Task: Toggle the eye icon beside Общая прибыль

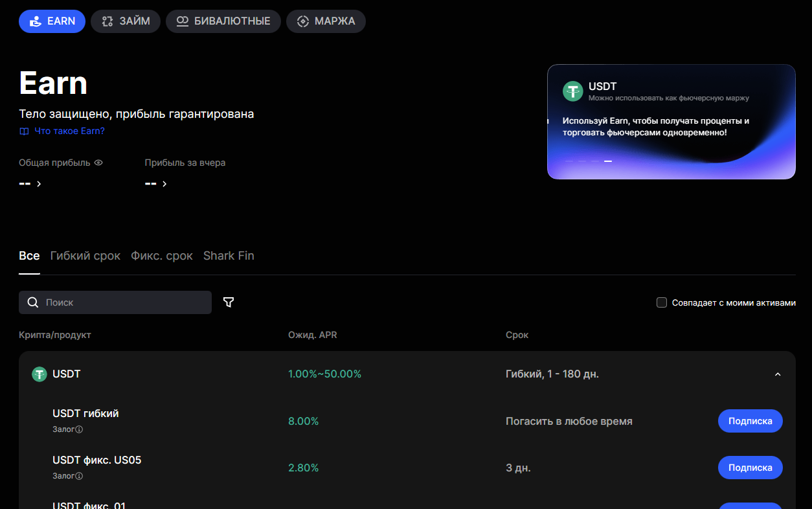Action: [98, 163]
